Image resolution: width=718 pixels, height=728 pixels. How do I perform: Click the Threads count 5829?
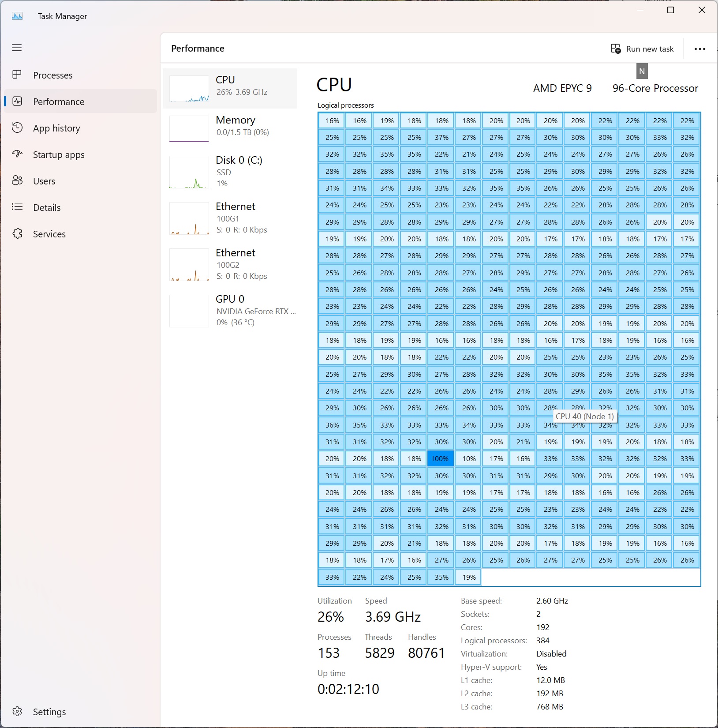click(x=380, y=653)
